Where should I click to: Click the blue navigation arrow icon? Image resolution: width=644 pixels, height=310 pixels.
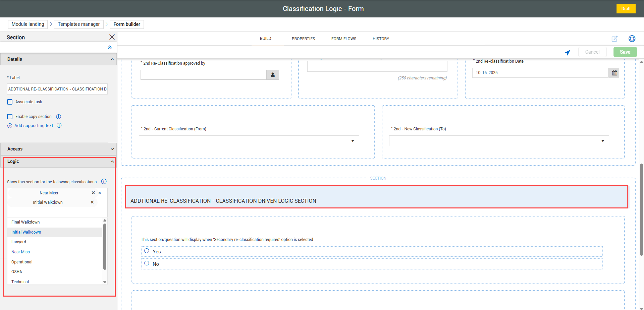pos(567,52)
